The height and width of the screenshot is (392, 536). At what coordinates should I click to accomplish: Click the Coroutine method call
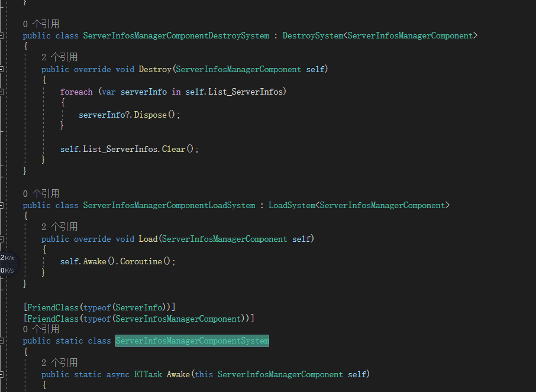(141, 261)
